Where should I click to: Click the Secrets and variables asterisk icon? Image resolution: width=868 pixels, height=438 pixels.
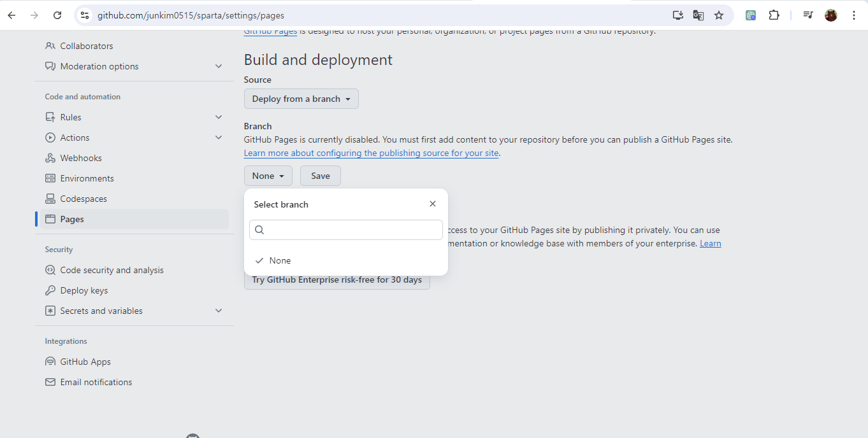coord(50,311)
